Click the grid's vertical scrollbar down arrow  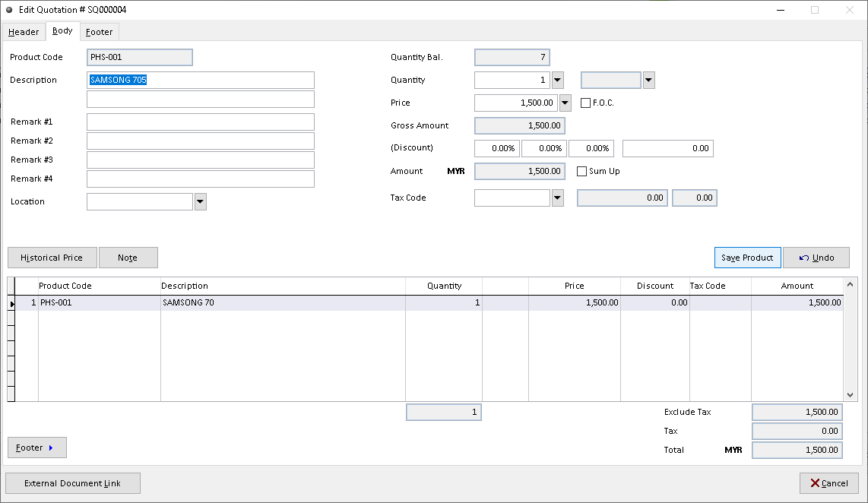(x=851, y=394)
